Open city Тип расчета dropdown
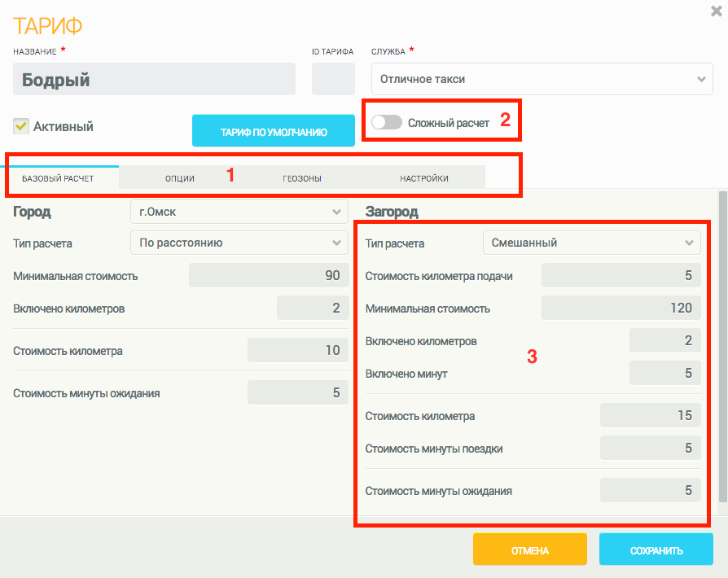This screenshot has width=728, height=578. 239,243
